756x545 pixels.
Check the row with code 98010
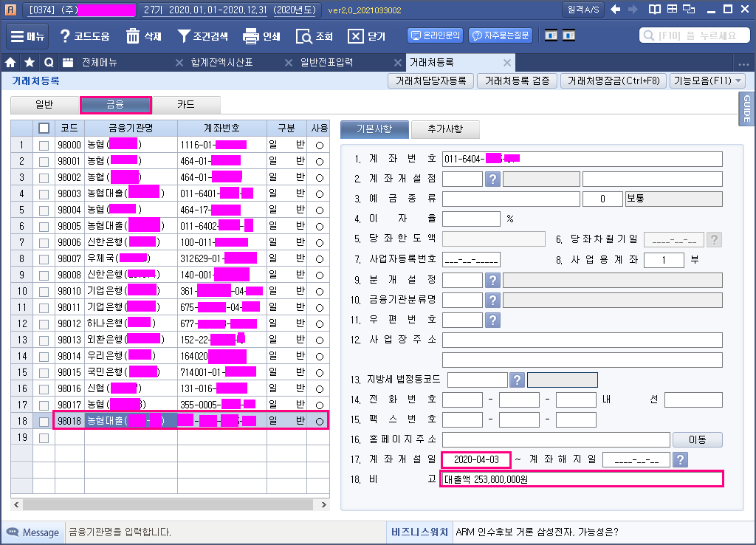pyautogui.click(x=44, y=291)
